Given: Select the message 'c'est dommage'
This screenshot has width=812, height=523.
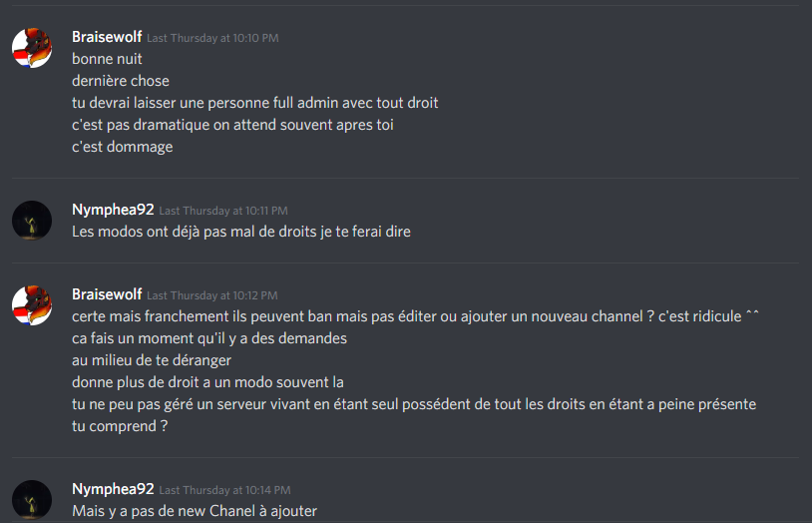Looking at the screenshot, I should coord(123,147).
